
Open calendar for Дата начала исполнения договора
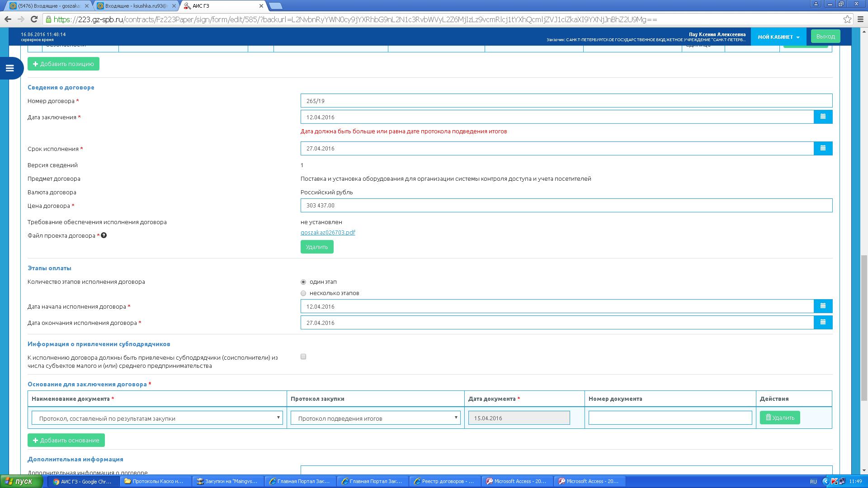(x=823, y=306)
